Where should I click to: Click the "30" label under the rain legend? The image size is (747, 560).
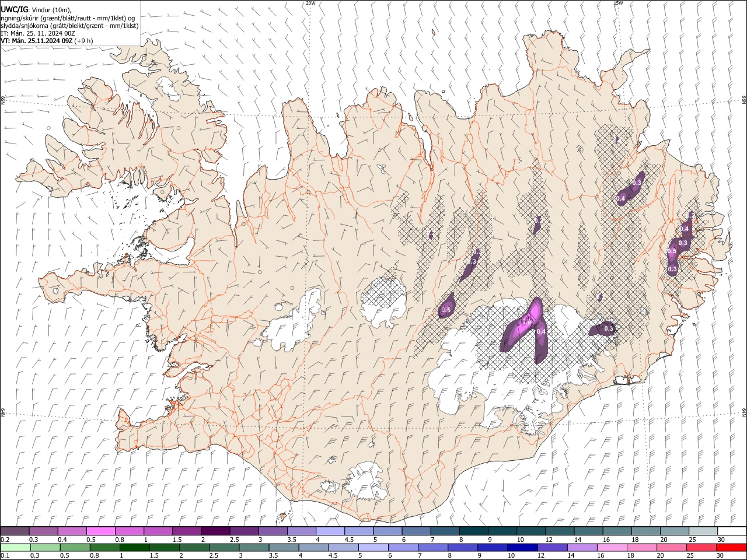click(x=721, y=556)
